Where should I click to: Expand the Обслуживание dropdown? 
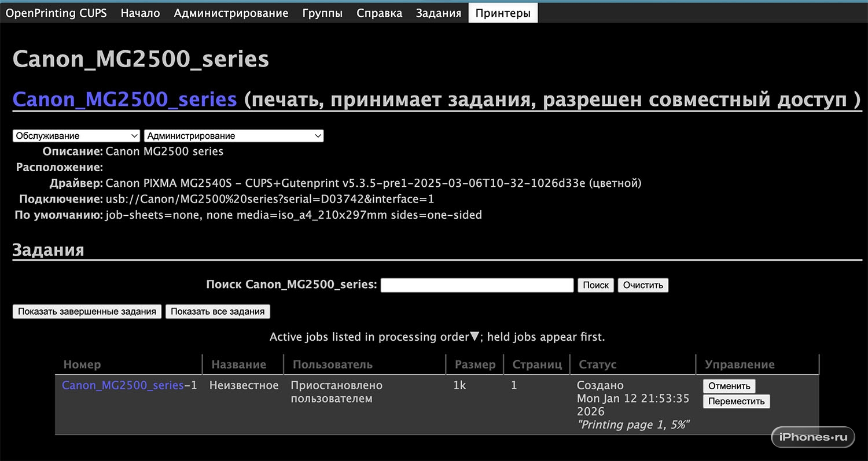(x=76, y=136)
